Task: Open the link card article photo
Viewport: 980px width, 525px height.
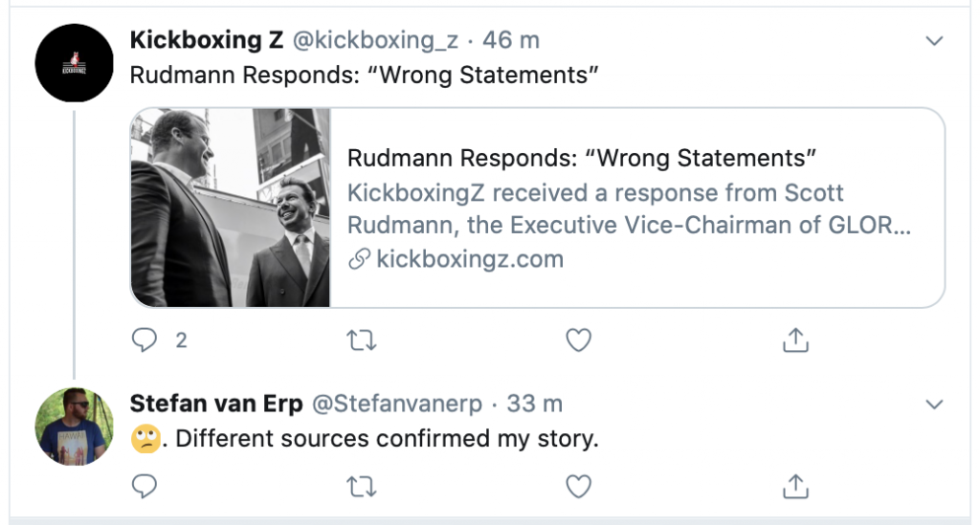Action: (x=231, y=208)
